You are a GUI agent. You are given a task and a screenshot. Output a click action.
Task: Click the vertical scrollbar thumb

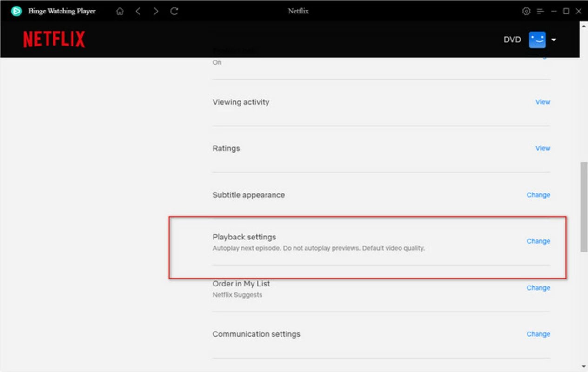pos(584,207)
